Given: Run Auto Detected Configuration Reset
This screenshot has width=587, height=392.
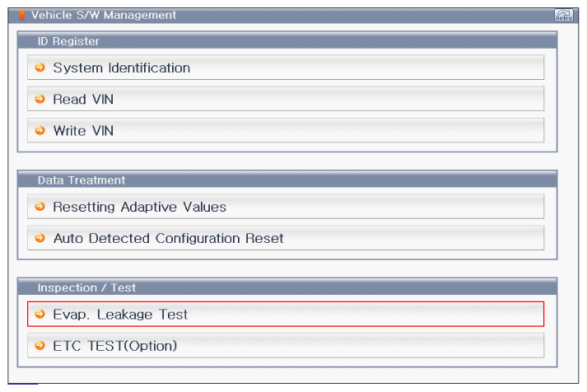Looking at the screenshot, I should (x=168, y=238).
